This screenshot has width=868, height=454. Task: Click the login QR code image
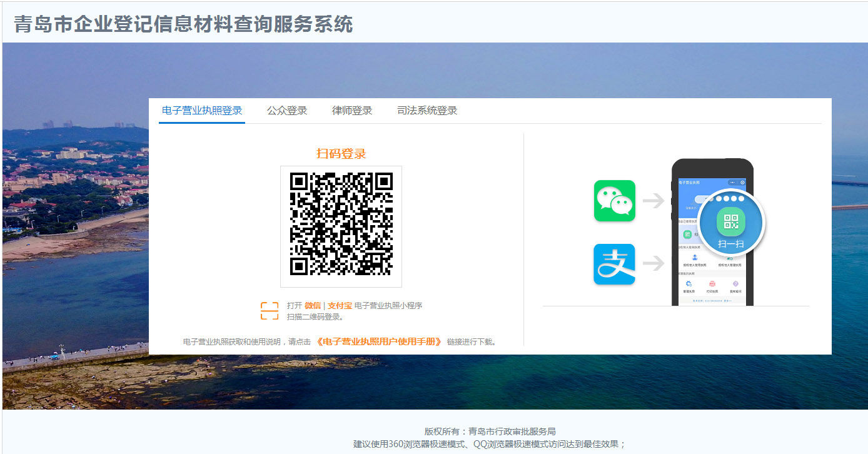pyautogui.click(x=341, y=226)
